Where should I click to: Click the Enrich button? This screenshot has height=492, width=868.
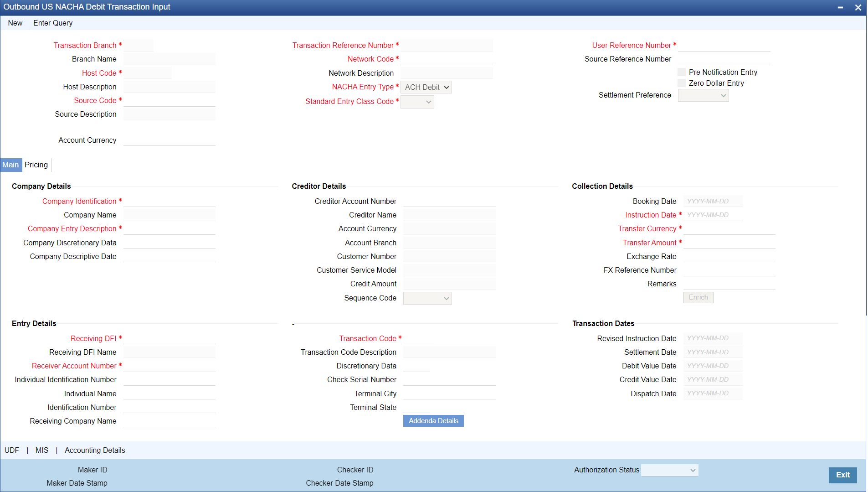(x=698, y=297)
